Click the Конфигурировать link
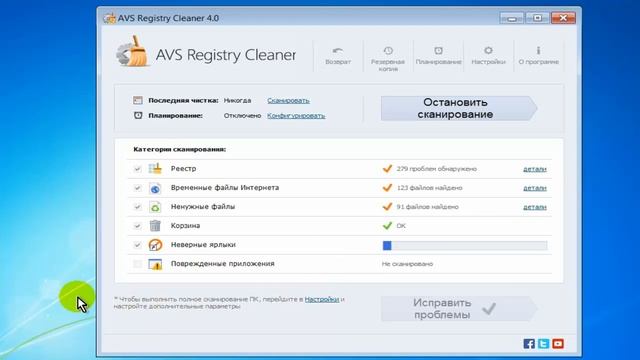Viewport: 640px width, 360px height. 296,116
